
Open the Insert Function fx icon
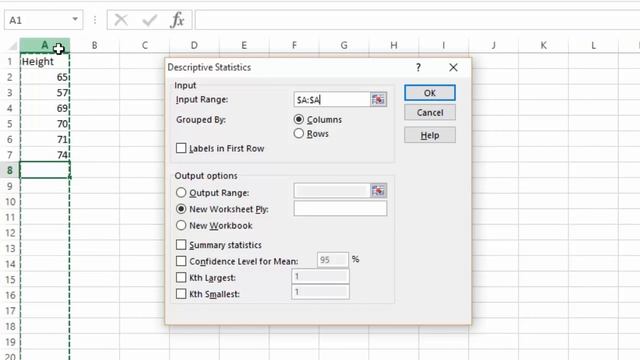coord(177,20)
